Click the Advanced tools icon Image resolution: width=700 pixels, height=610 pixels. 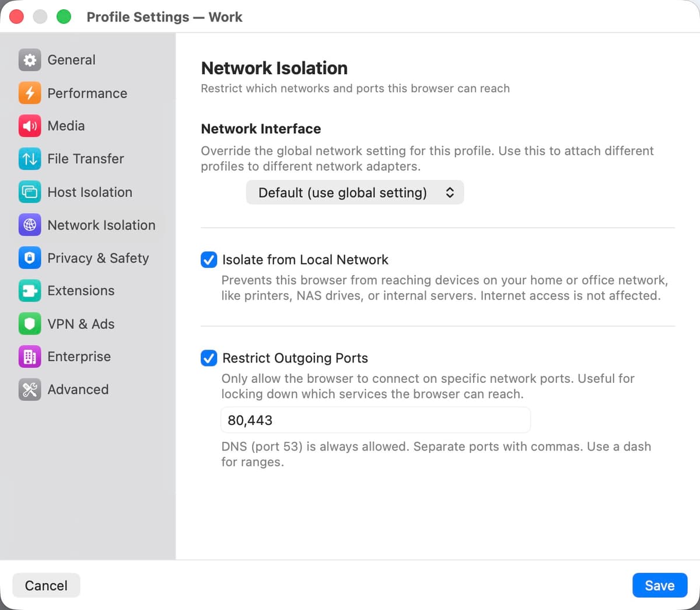click(x=30, y=389)
